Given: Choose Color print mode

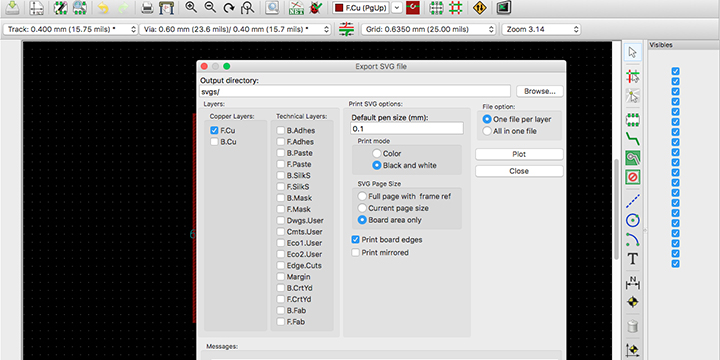Looking at the screenshot, I should tap(377, 153).
